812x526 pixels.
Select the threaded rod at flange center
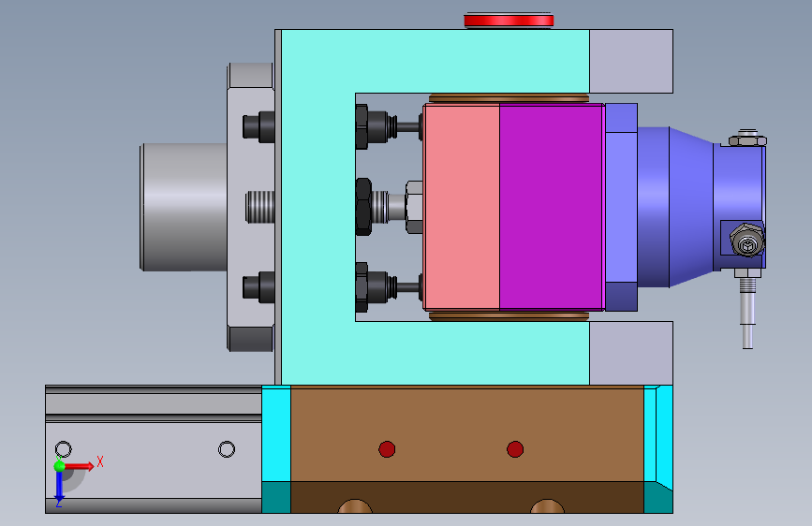click(260, 207)
